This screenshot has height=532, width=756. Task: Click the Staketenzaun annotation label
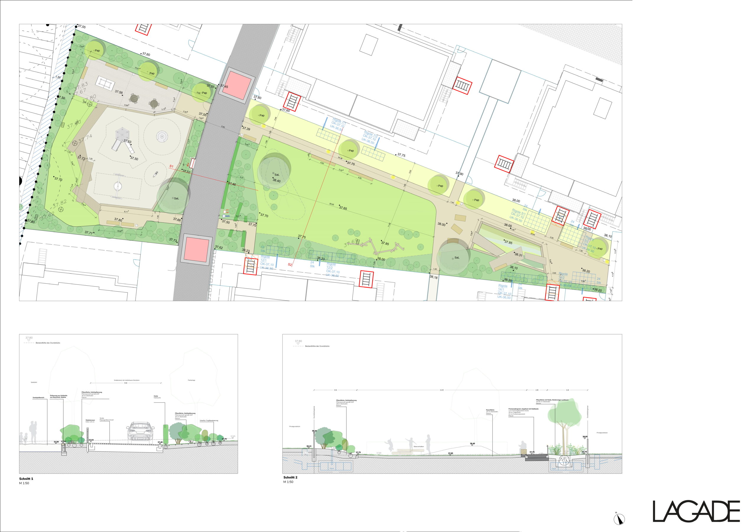click(90, 420)
